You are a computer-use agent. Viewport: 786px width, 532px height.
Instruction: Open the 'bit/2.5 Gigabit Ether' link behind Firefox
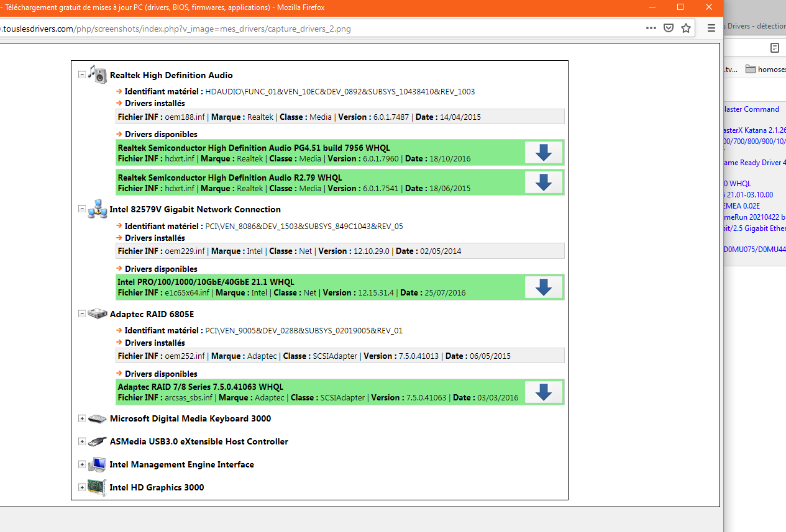[x=755, y=228]
